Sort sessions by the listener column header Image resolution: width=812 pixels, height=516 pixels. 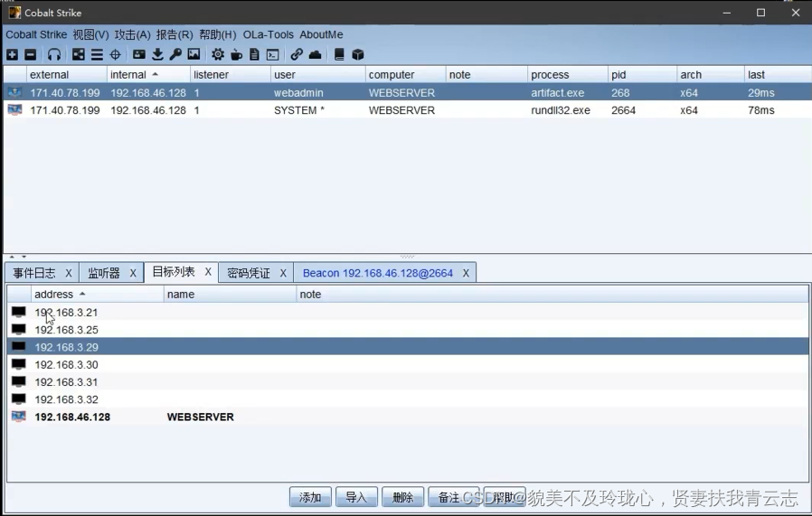pos(231,74)
